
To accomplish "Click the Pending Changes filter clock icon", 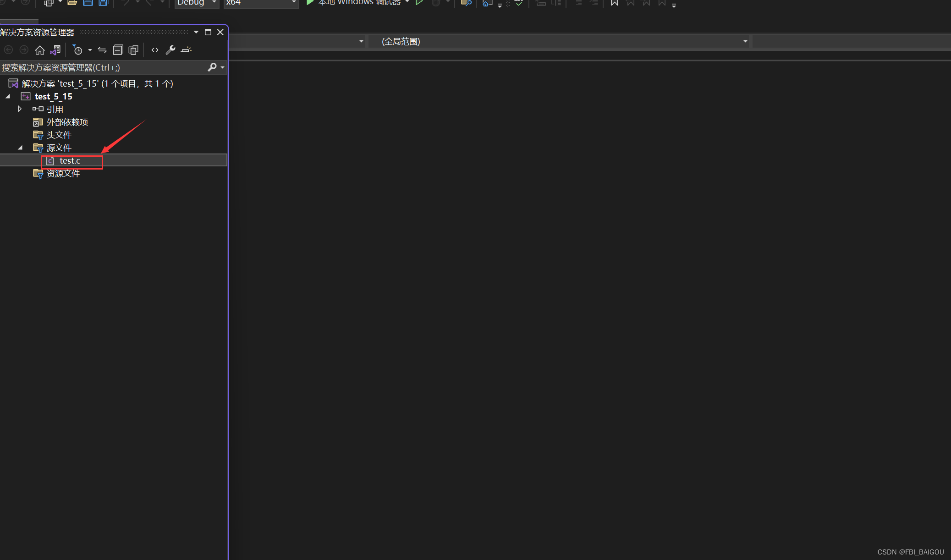I will 77,50.
